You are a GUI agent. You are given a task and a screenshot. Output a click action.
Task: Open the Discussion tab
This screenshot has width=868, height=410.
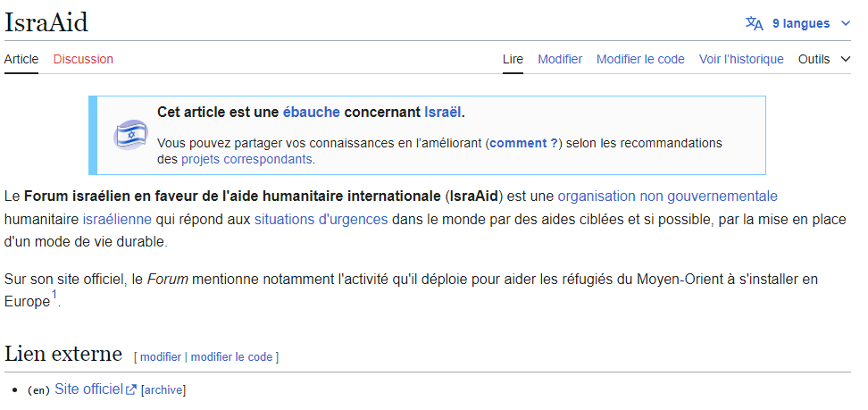[83, 59]
